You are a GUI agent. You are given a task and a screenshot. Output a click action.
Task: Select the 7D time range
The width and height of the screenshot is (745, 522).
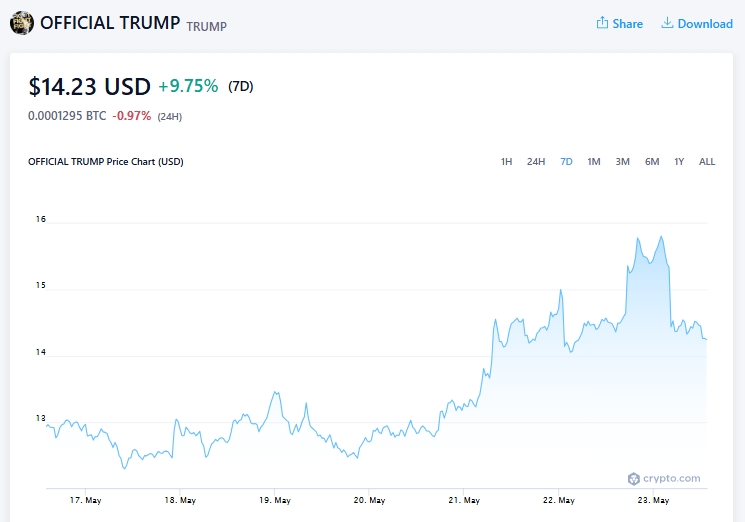click(x=566, y=161)
